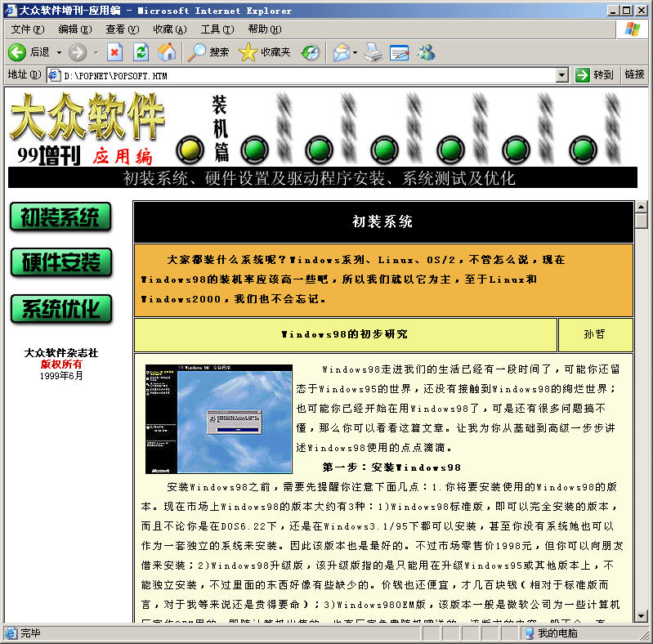The image size is (653, 644).
Task: Open the 帮助(H) menu
Action: [x=265, y=29]
